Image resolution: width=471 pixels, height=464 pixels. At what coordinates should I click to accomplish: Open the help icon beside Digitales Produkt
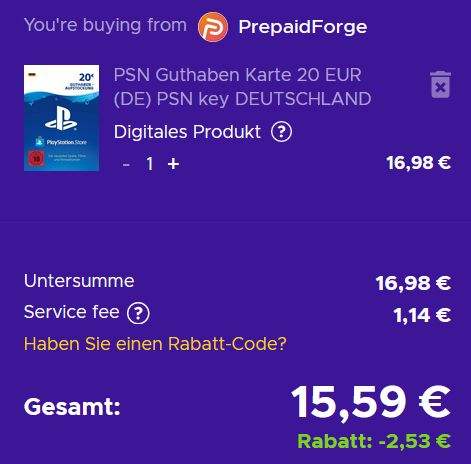point(281,132)
